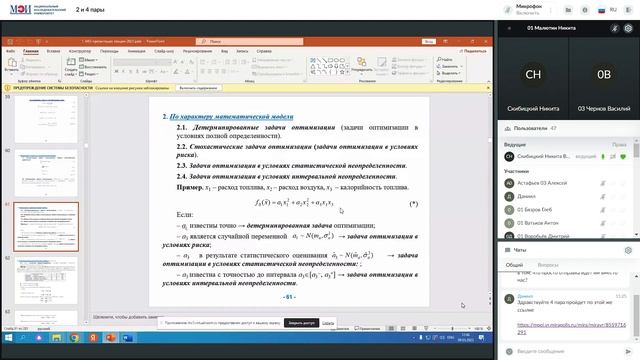Click the send message arrow icon
The width and height of the screenshot is (640, 360).
pos(628,351)
